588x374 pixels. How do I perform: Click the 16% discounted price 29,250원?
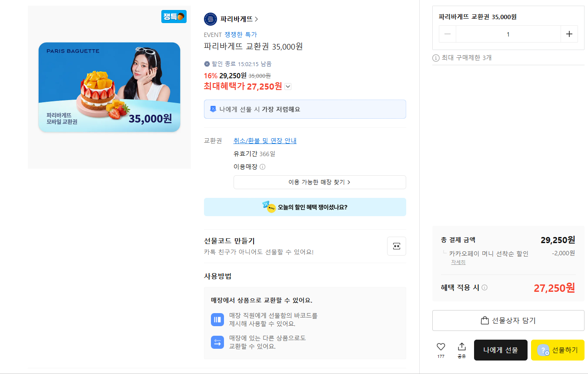click(233, 75)
